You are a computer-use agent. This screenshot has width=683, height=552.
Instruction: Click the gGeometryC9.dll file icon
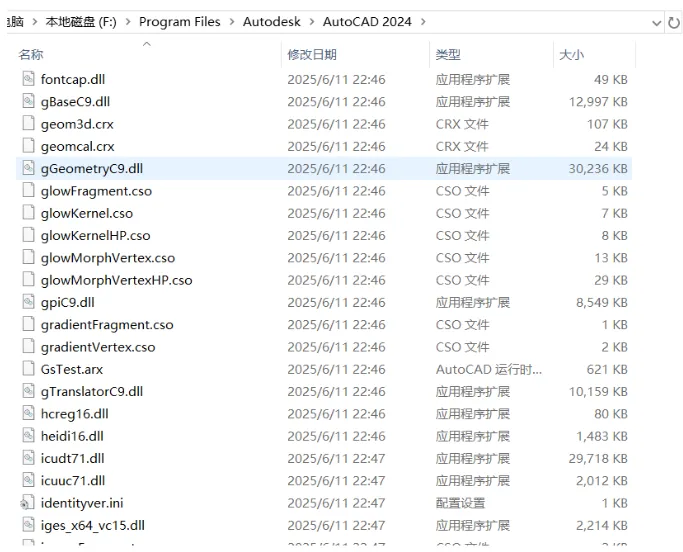[x=28, y=168]
